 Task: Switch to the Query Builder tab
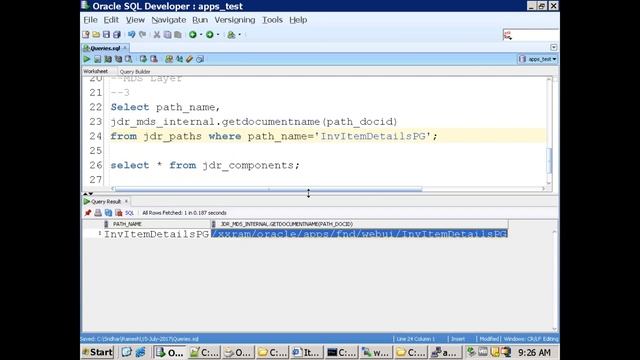pos(135,71)
